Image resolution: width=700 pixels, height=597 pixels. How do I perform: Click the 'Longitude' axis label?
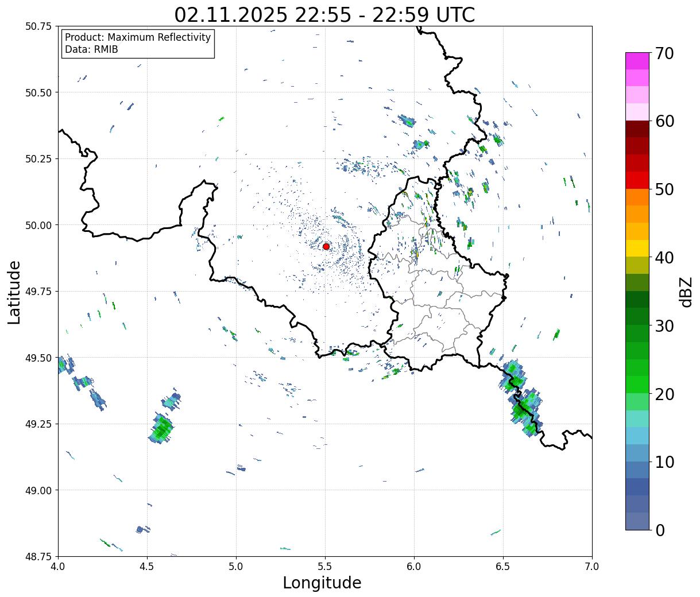click(x=322, y=583)
